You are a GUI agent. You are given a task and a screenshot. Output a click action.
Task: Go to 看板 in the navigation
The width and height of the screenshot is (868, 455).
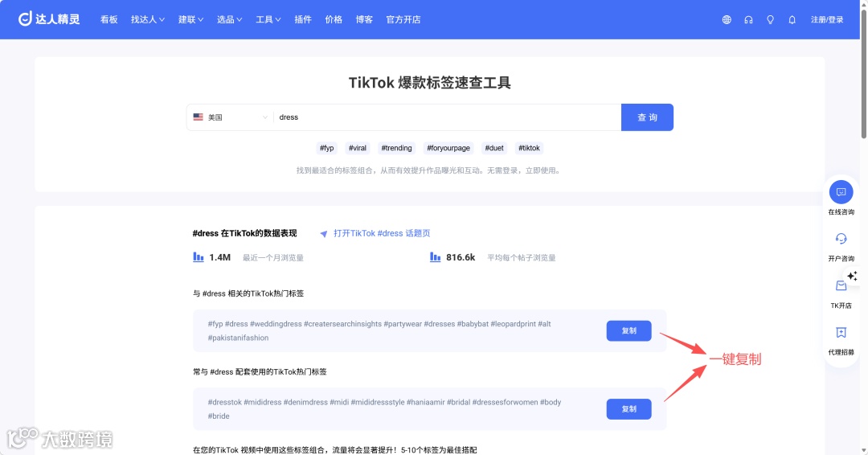click(x=109, y=19)
